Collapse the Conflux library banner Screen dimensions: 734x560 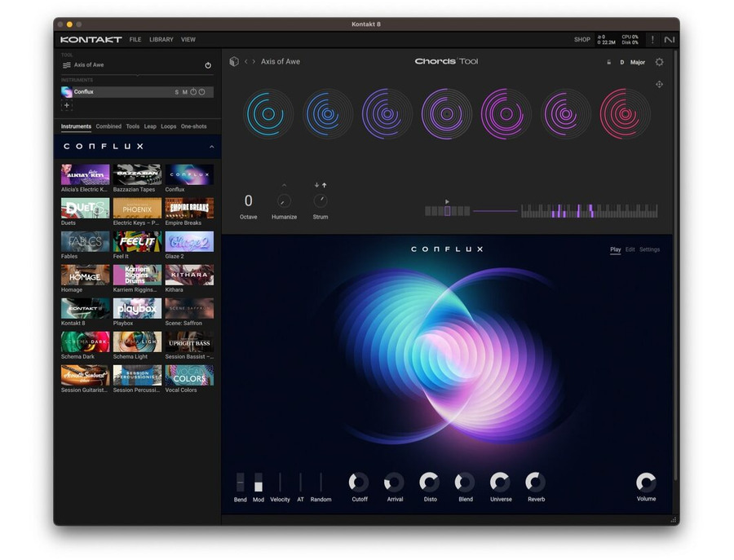(x=211, y=147)
